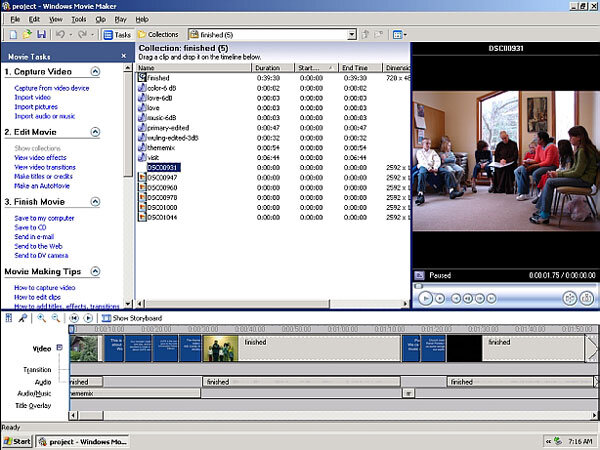
Task: Click the Zoom Timeline Out icon
Action: tap(56, 318)
